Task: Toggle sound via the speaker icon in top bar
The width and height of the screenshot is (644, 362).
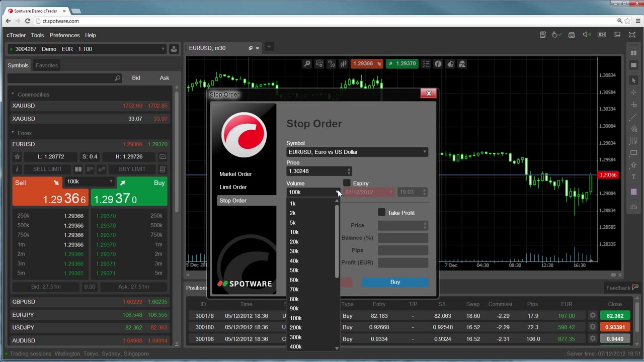Action: 586,35
